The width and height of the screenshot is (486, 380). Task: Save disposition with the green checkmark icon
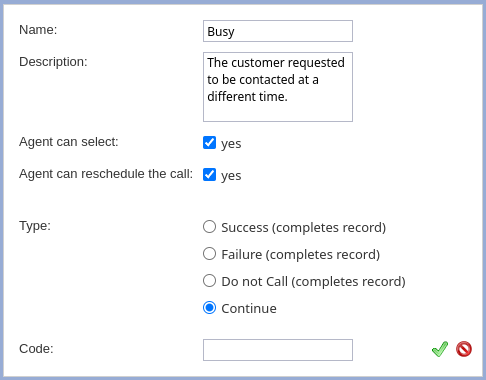[x=440, y=349]
